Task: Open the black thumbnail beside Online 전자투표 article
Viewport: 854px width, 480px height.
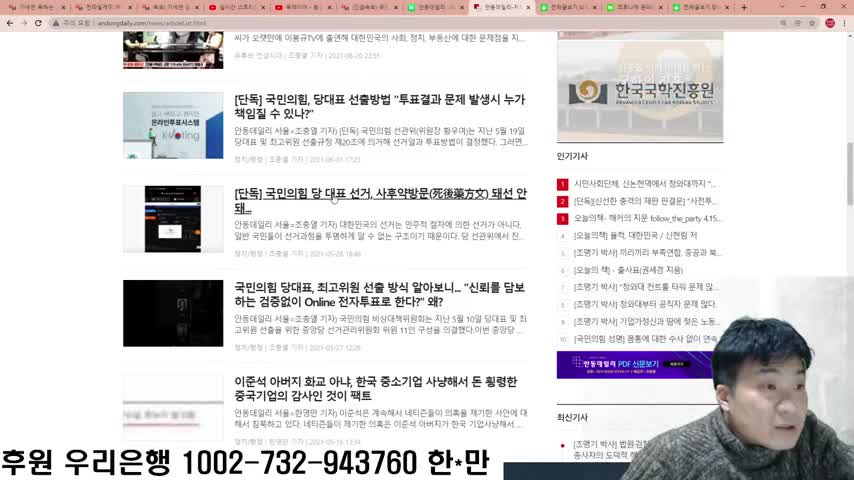Action: coord(173,313)
